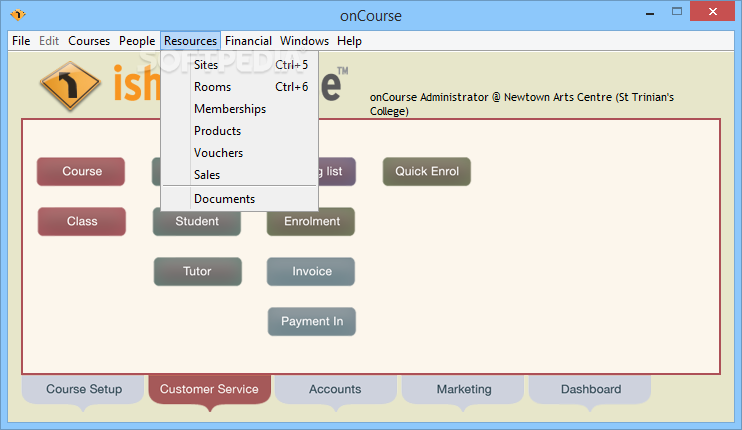Screen dimensions: 742x430
Task: Switch to Marketing tab
Action: (464, 389)
